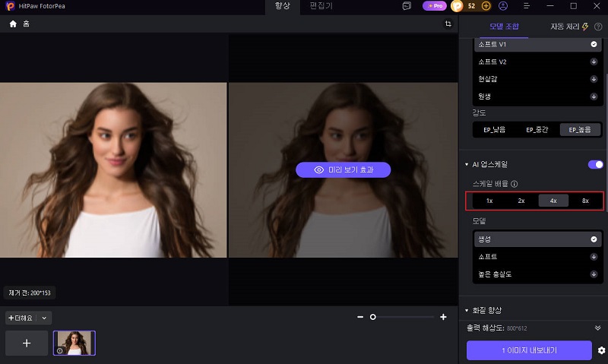The image size is (608, 364).
Task: Collapse the AI 업스케일 section arrow
Action: [x=467, y=165]
